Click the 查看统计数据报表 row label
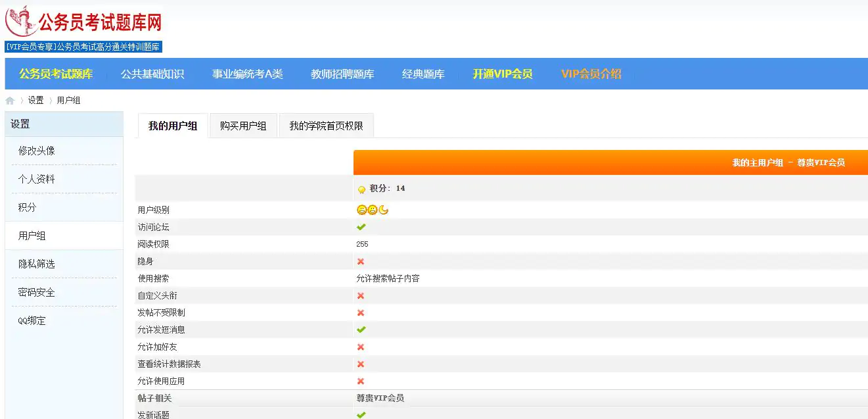Screen dimensions: 868x419 click(x=169, y=364)
